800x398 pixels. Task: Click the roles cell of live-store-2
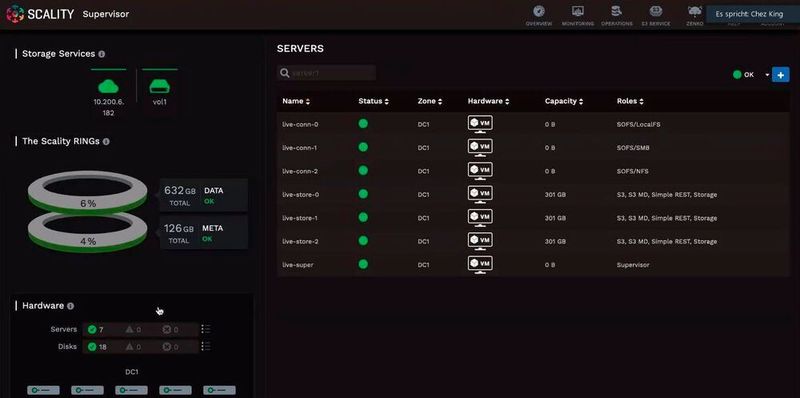[x=666, y=242]
